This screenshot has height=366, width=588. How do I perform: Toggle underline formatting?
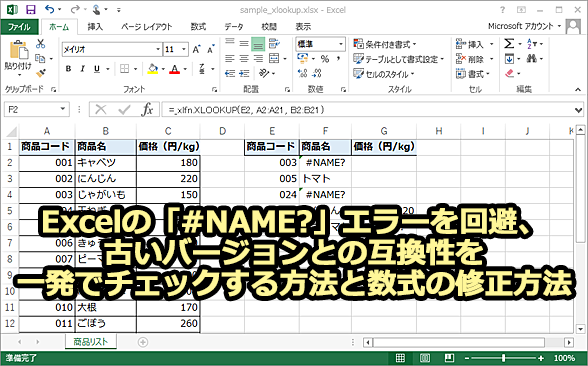pyautogui.click(x=97, y=69)
